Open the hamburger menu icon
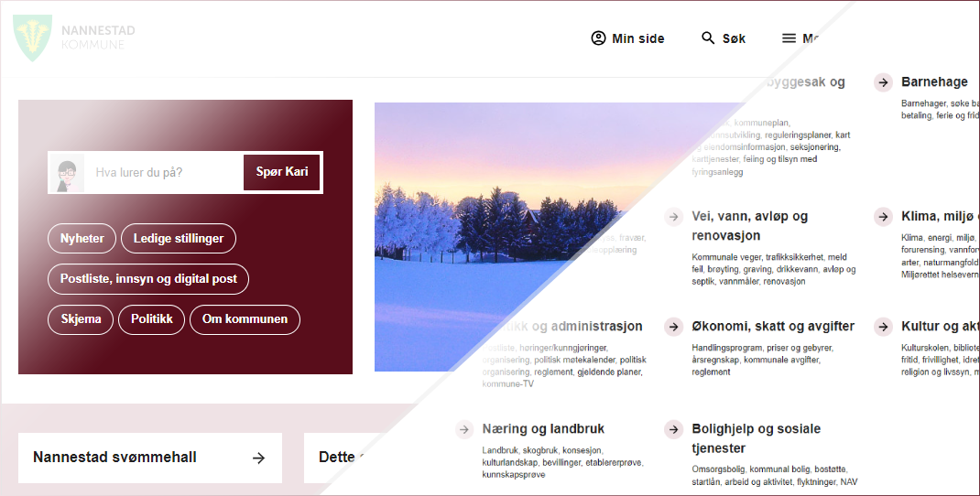Image resolution: width=980 pixels, height=496 pixels. [789, 38]
